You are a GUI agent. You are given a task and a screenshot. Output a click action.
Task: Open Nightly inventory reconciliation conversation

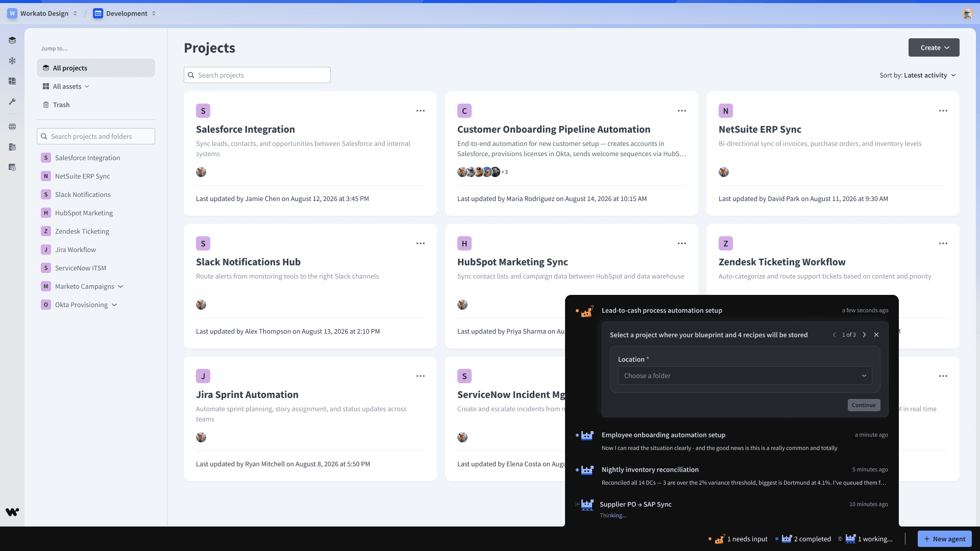731,476
